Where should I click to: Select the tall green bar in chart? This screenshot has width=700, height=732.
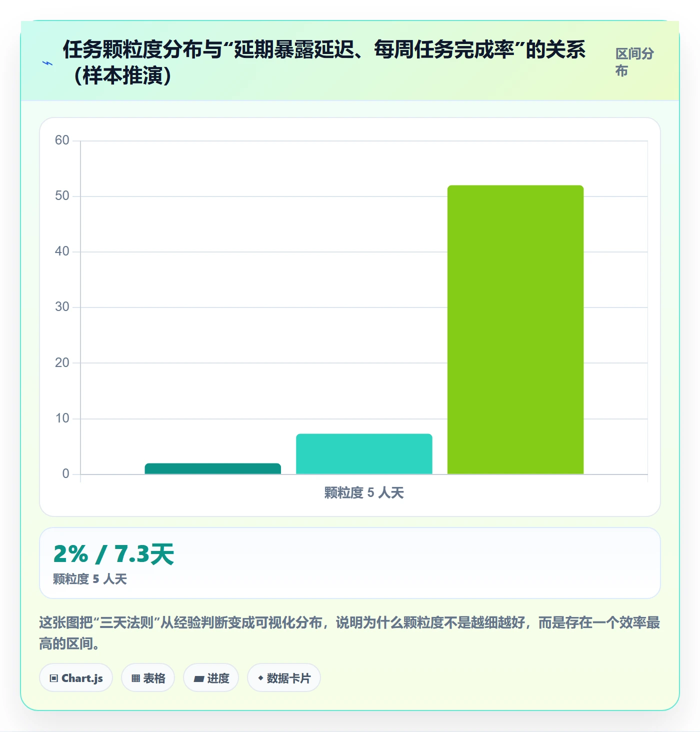click(515, 329)
